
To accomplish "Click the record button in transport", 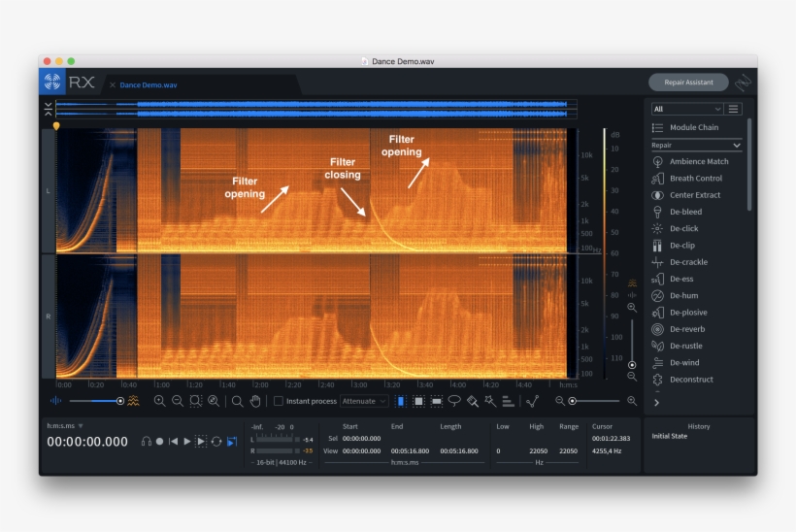I will point(159,442).
